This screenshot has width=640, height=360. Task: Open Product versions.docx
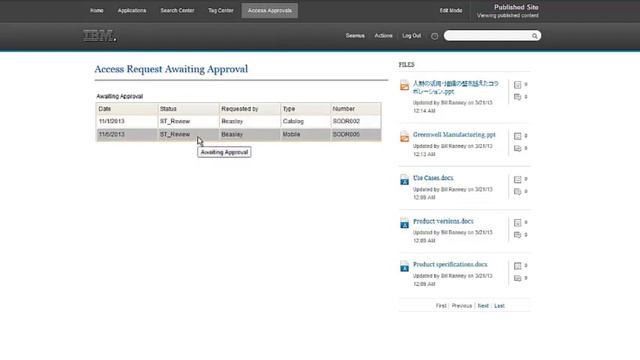443,221
